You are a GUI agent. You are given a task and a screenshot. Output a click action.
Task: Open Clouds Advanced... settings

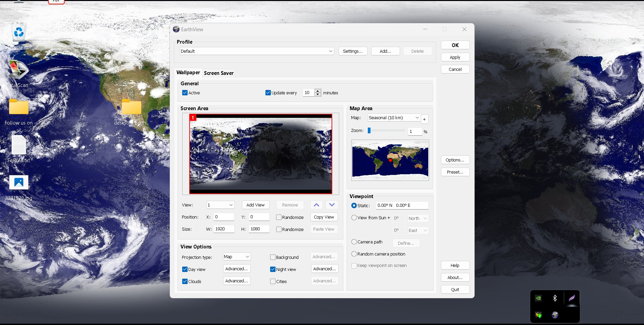(x=237, y=281)
